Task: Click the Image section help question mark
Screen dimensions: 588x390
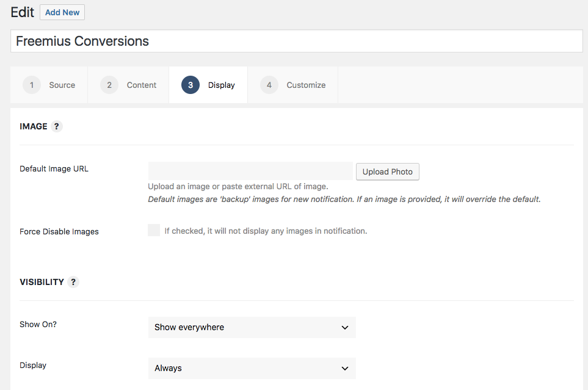Action: (57, 126)
